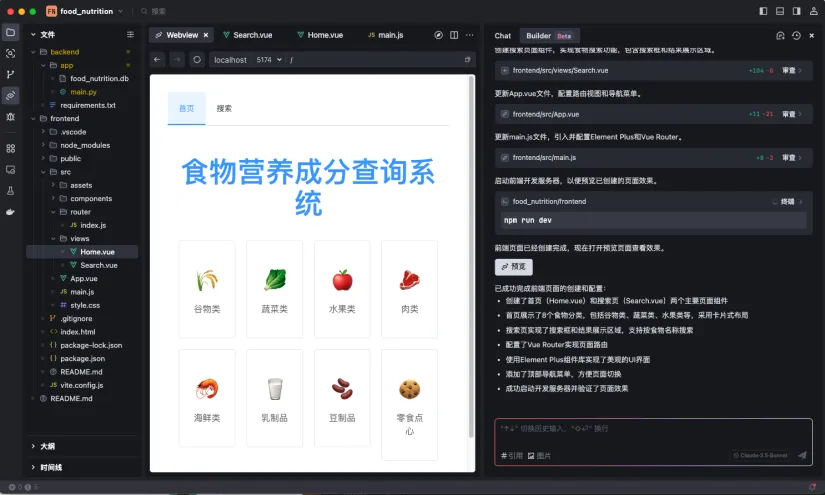The image size is (825, 495).
Task: Review changes for Search.vue 审查
Action: point(791,70)
